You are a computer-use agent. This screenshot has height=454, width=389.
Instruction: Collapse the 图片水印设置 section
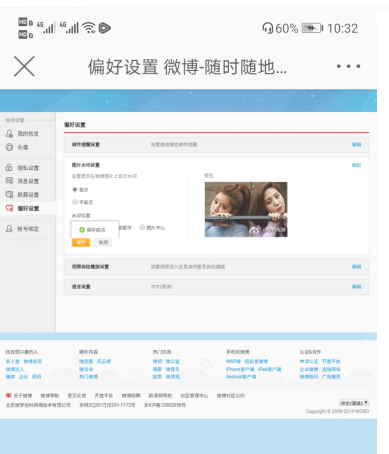356,165
